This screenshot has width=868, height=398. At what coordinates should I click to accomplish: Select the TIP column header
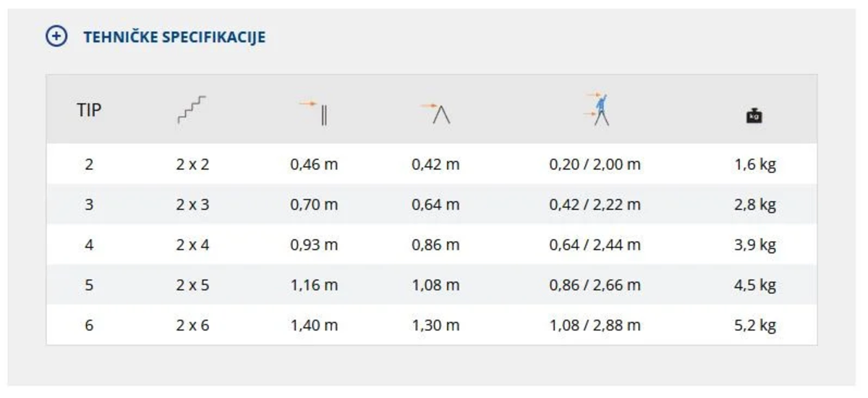(89, 111)
